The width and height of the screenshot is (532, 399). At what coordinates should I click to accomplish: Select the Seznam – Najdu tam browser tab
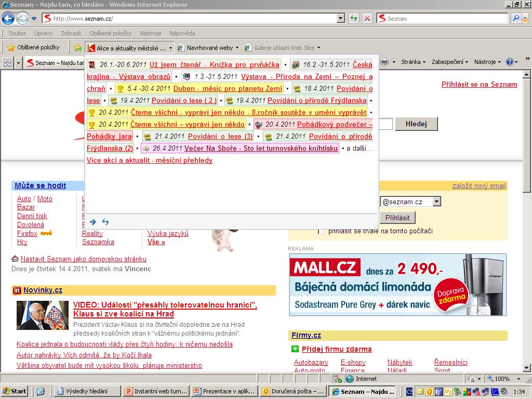point(54,63)
